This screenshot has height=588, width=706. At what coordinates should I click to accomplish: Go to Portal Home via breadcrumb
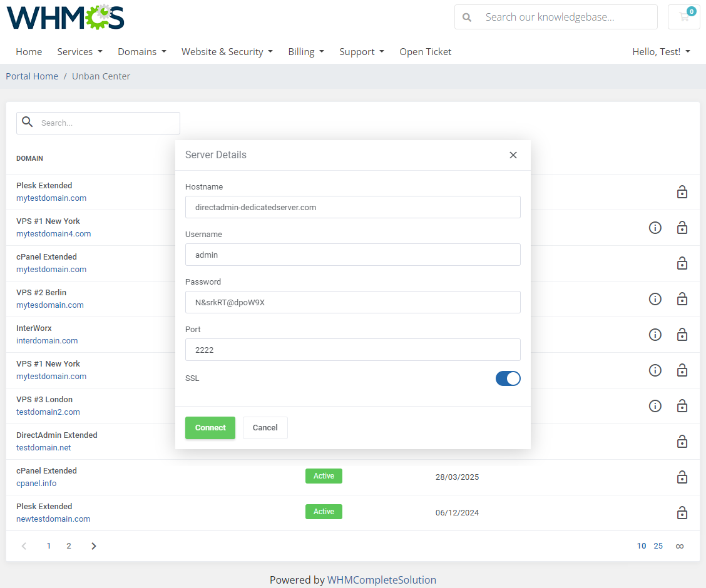pos(32,76)
